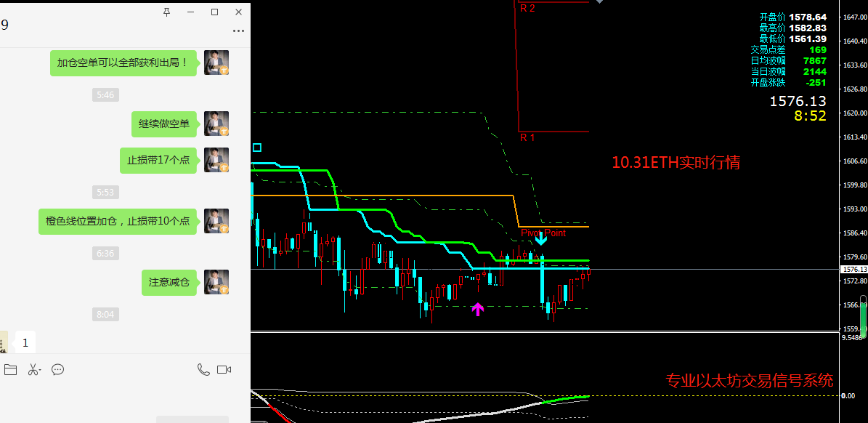
Task: Click the magenta up arrow signal on chart
Action: (477, 309)
